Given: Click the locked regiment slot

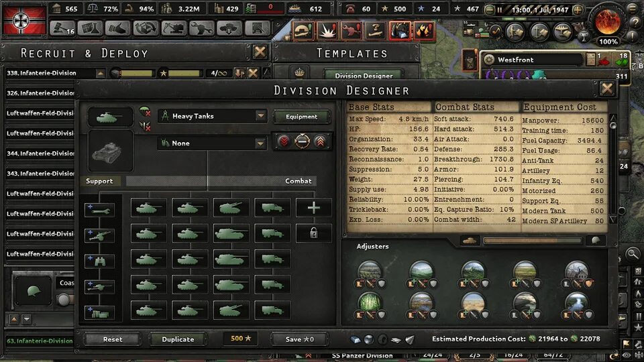Looking at the screenshot, I should point(313,233).
